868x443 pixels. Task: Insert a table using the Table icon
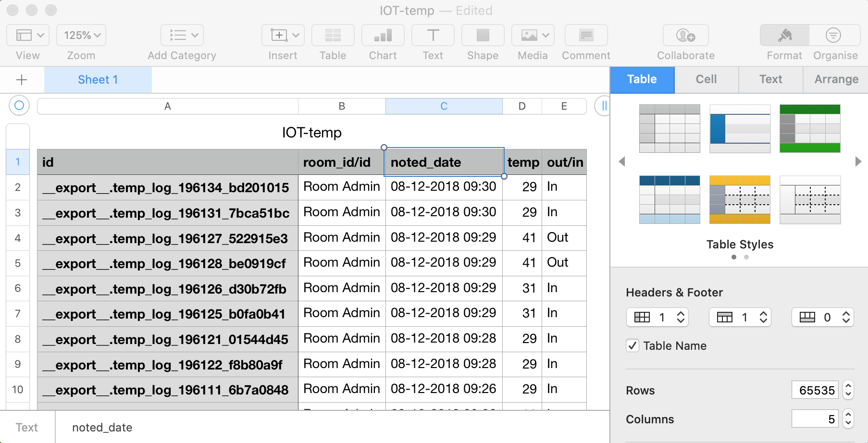point(333,35)
